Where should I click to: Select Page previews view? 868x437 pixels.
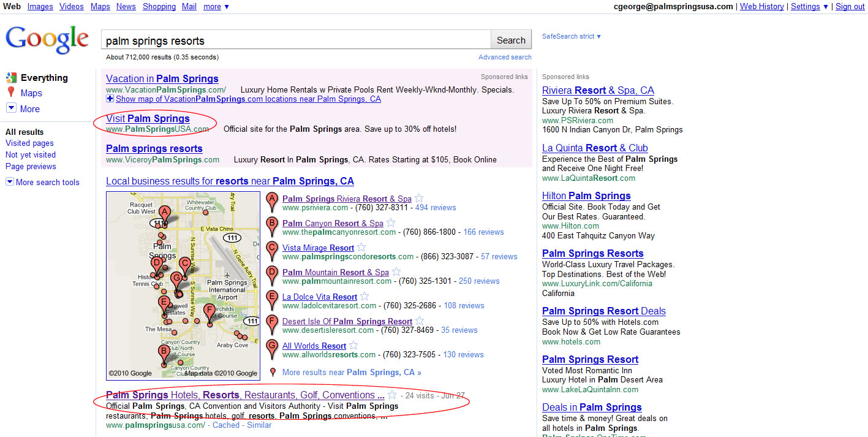pyautogui.click(x=31, y=167)
